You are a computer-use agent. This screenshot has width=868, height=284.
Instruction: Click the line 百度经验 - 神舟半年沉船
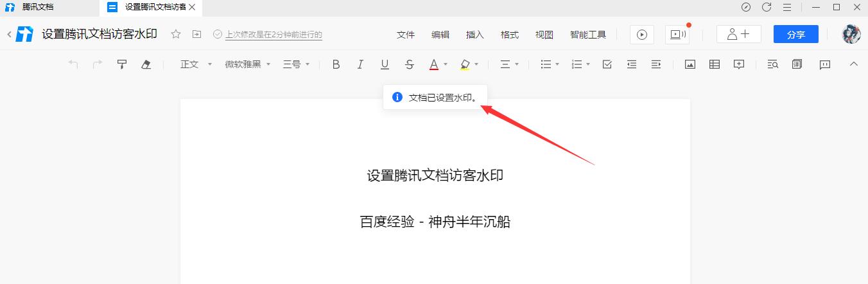[435, 222]
